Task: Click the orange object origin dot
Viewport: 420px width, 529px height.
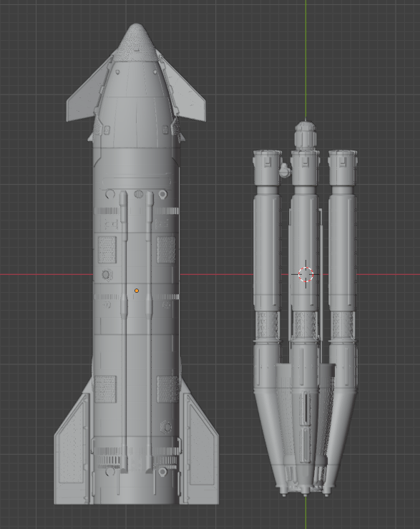Action: click(137, 291)
